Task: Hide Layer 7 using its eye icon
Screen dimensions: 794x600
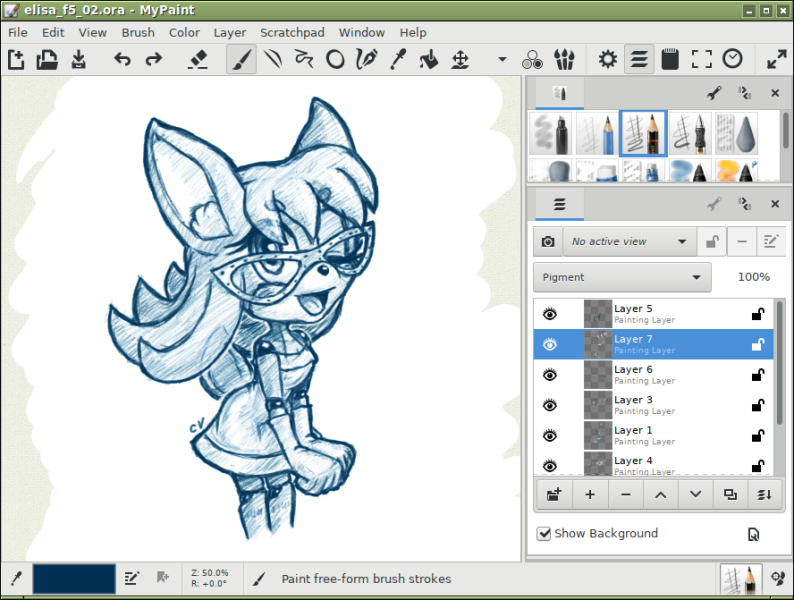Action: pyautogui.click(x=550, y=344)
